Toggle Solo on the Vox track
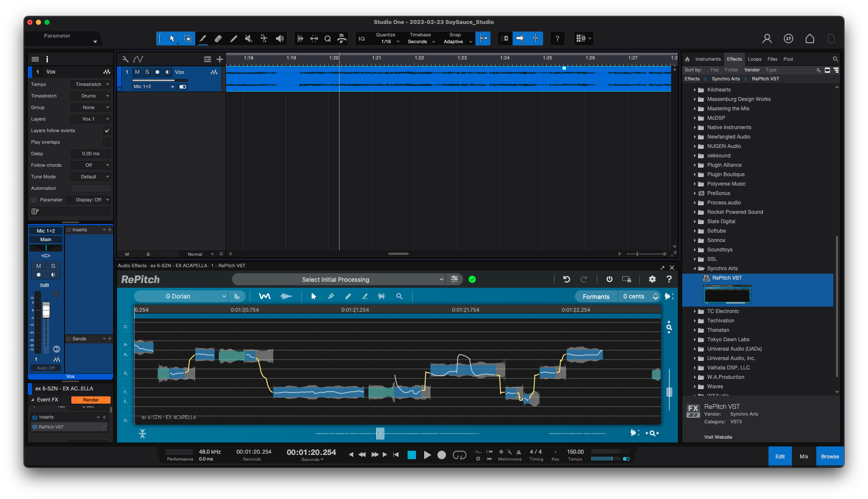The width and height of the screenshot is (868, 499). click(147, 72)
